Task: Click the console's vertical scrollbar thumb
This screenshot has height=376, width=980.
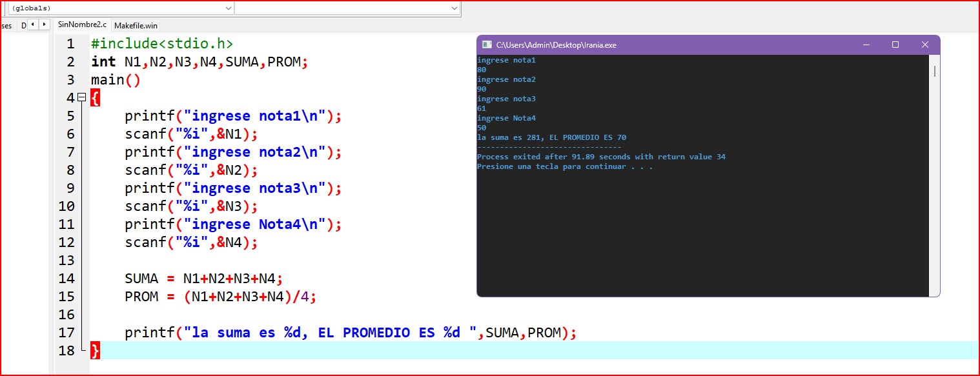Action: point(934,71)
